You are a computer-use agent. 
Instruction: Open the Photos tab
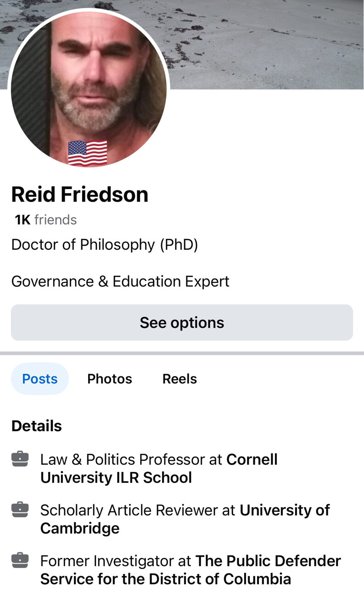110,379
